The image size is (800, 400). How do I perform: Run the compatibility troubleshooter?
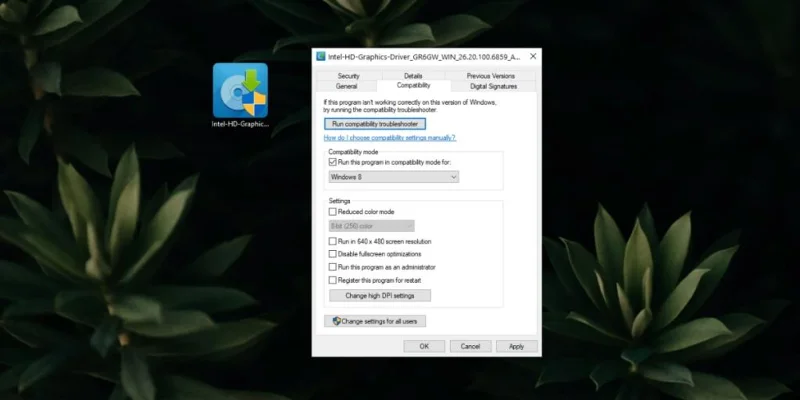375,124
